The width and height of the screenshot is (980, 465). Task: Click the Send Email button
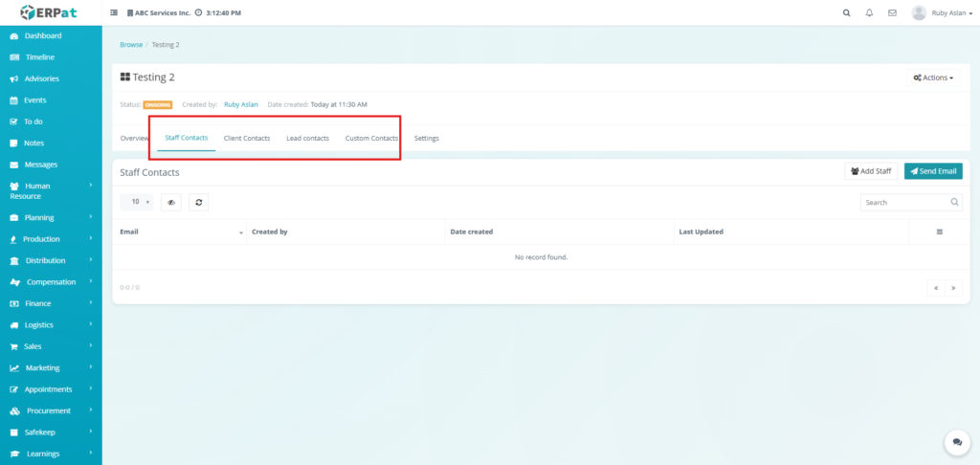click(x=933, y=171)
